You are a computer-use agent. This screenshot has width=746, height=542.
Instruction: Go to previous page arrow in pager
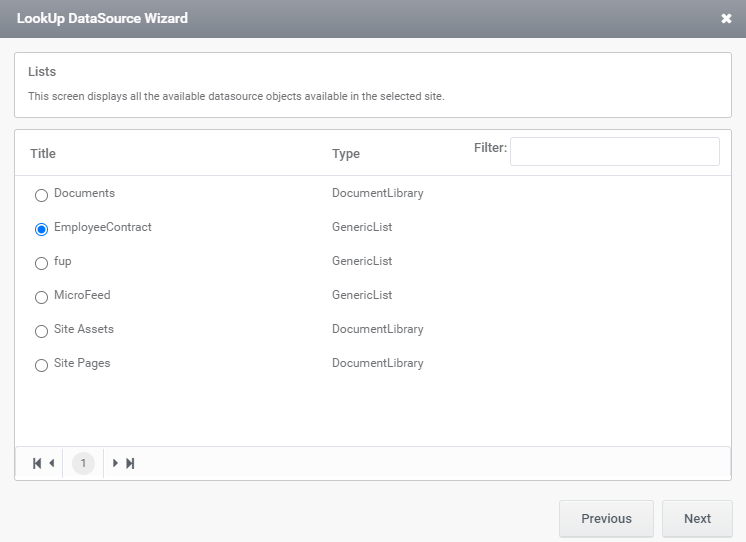point(52,463)
